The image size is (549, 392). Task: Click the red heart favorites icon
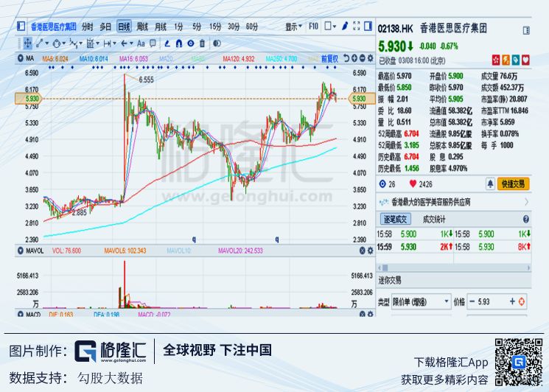tap(413, 183)
